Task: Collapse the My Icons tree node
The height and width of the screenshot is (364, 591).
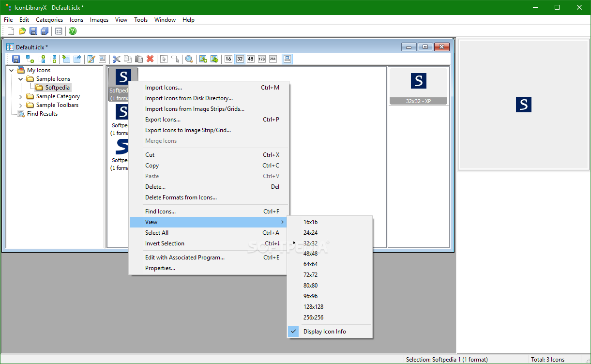Action: (12, 70)
